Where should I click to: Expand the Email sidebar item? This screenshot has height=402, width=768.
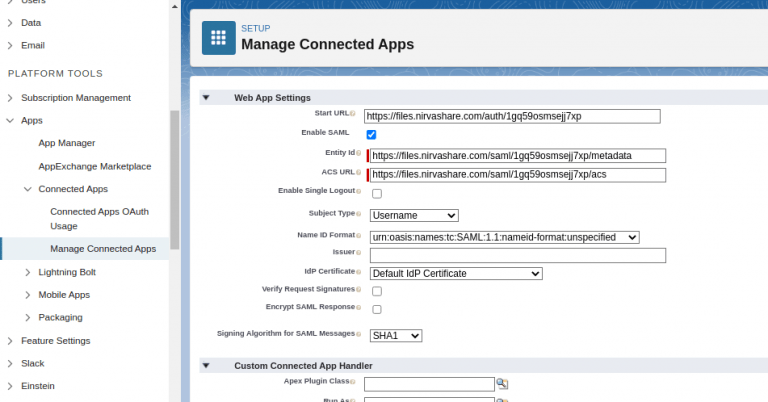click(x=10, y=45)
